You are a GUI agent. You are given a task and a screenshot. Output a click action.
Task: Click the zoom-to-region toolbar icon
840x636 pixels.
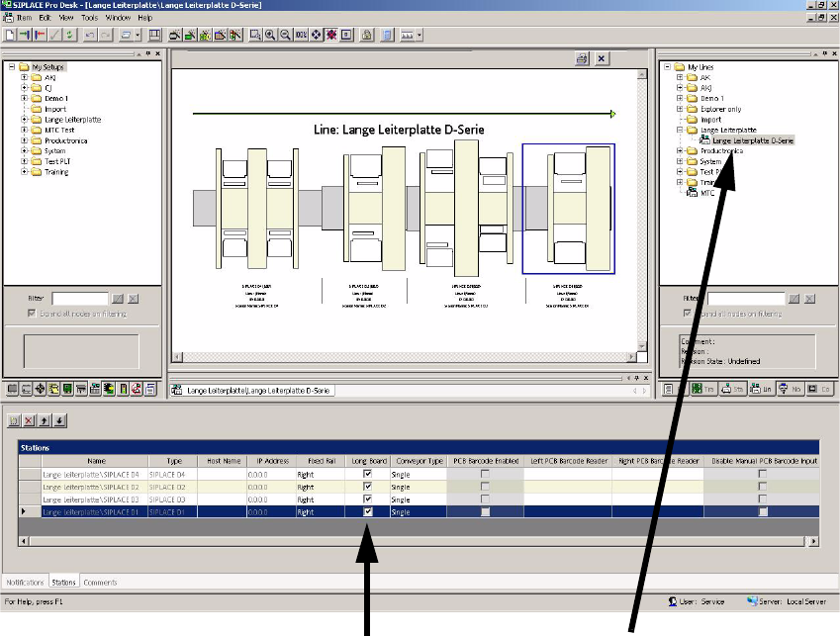coord(255,36)
